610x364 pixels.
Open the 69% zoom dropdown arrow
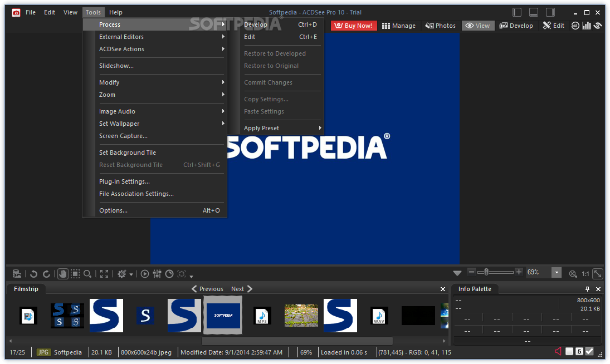[x=557, y=272]
